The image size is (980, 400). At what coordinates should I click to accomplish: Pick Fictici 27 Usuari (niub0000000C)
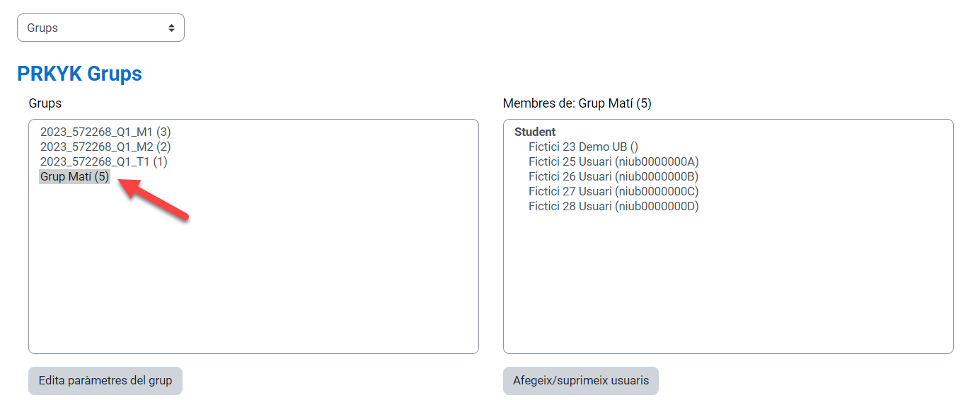coord(613,191)
